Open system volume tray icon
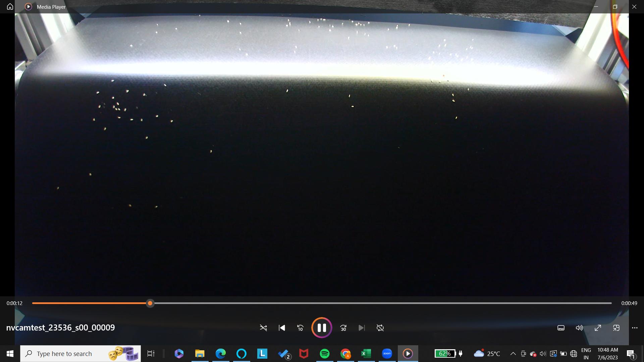Screen dimensions: 644x362 pyautogui.click(x=543, y=354)
